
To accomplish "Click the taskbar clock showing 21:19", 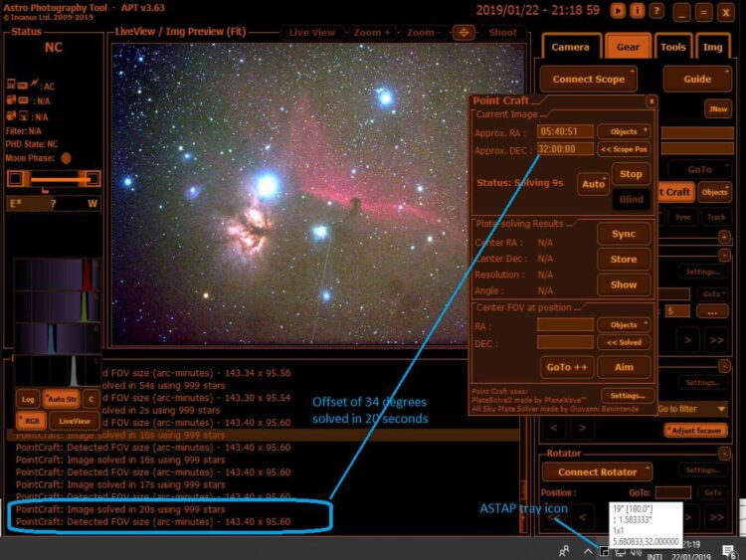I will 691,545.
